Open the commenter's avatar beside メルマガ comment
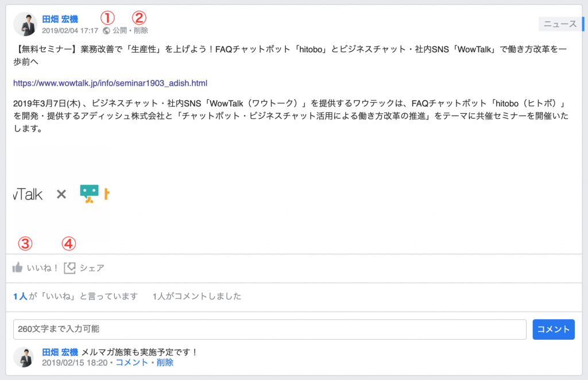This screenshot has height=380, width=588. (x=24, y=357)
